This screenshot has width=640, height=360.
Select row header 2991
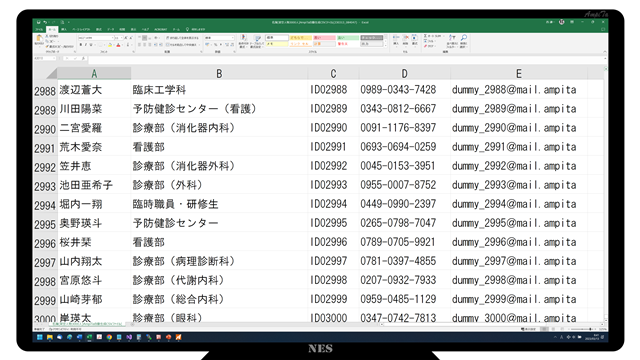click(45, 148)
